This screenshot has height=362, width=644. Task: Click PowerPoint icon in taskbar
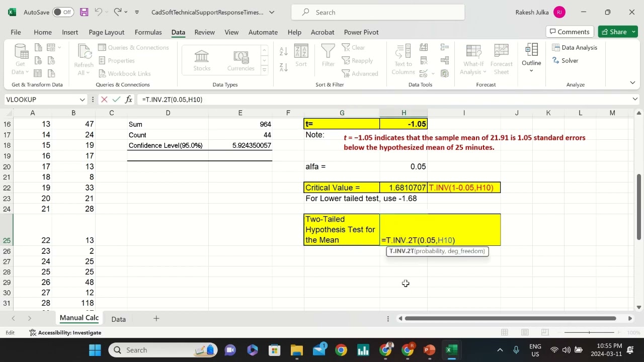pyautogui.click(x=429, y=350)
